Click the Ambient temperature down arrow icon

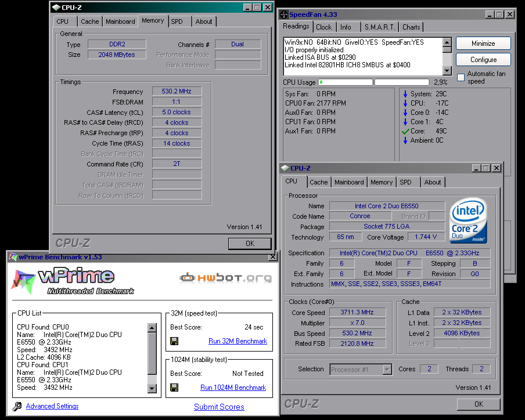tap(405, 140)
